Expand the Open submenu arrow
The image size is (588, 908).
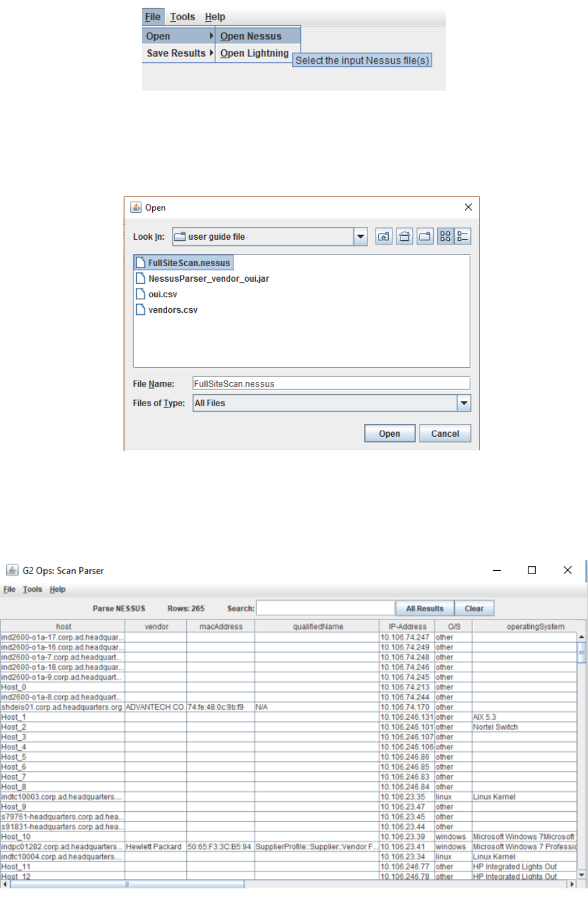pos(211,36)
